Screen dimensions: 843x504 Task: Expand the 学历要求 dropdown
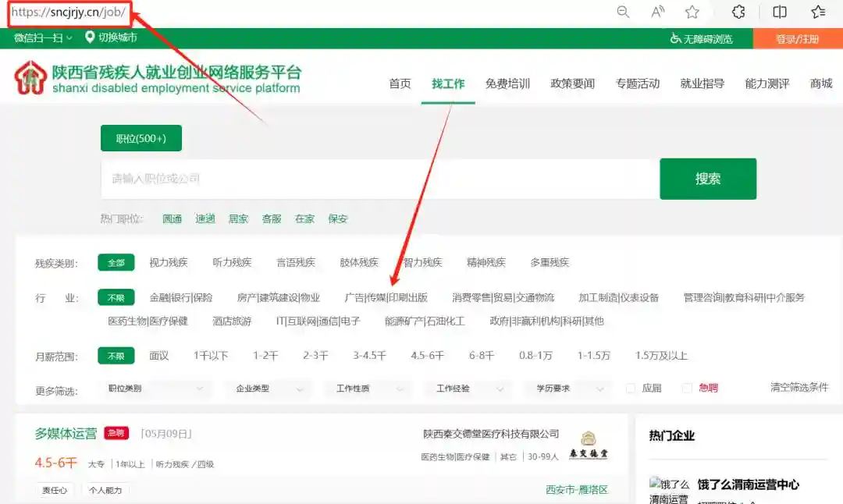click(x=569, y=388)
